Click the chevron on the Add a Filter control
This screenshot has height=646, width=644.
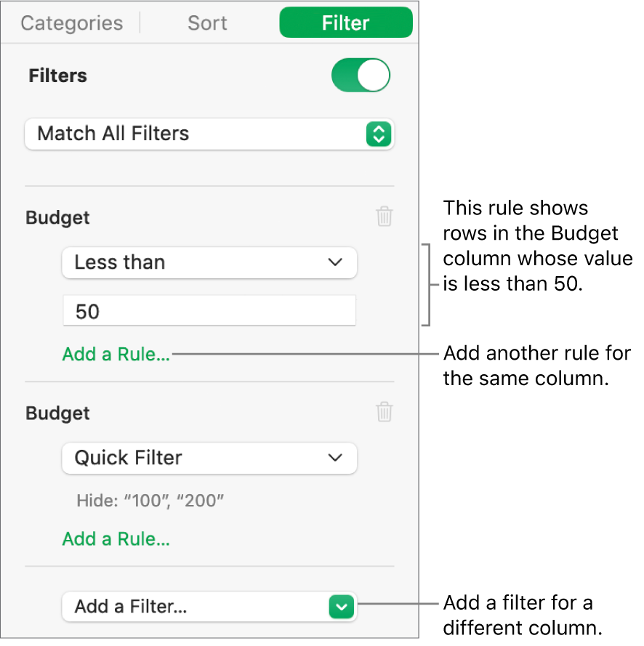pos(342,607)
